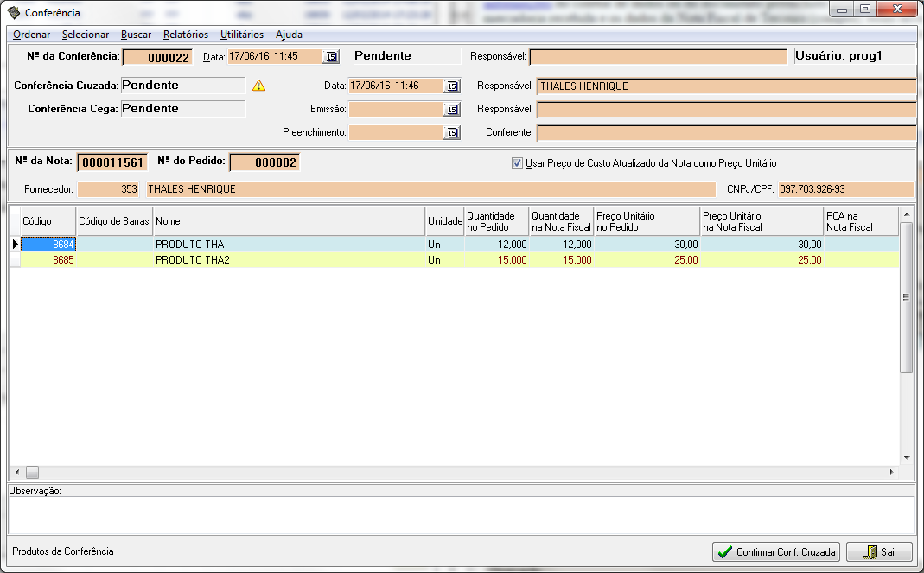Click the Nº do Pedido field
This screenshot has width=924, height=573.
click(264, 162)
